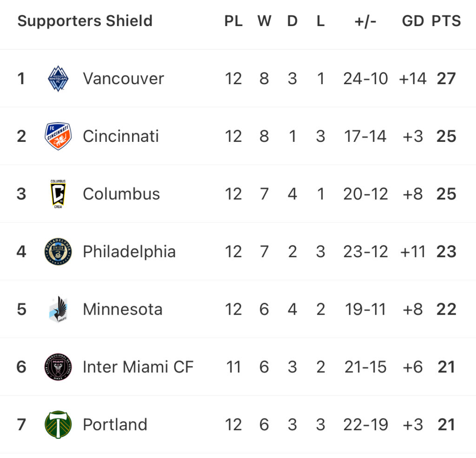Click the PL column header
The height and width of the screenshot is (458, 476).
(x=233, y=21)
